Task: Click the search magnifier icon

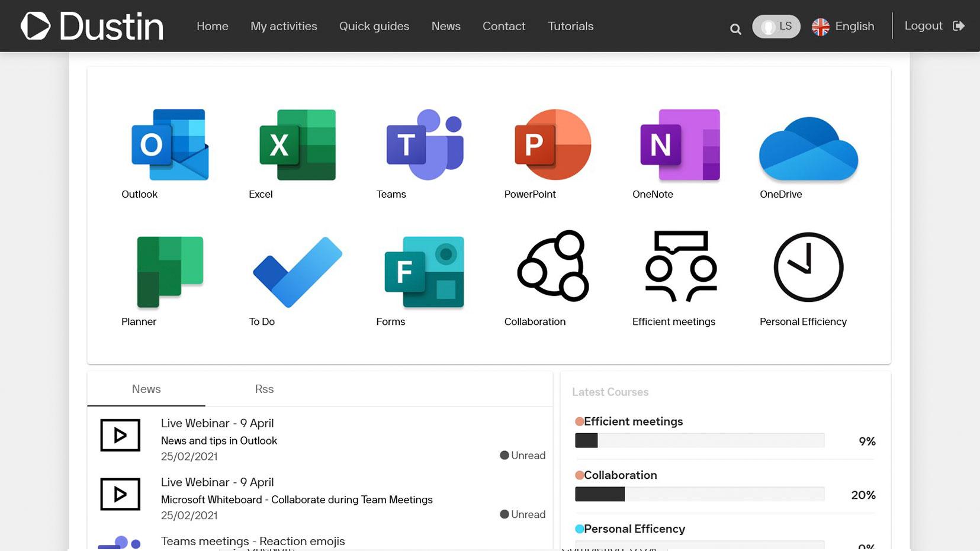Action: (735, 28)
